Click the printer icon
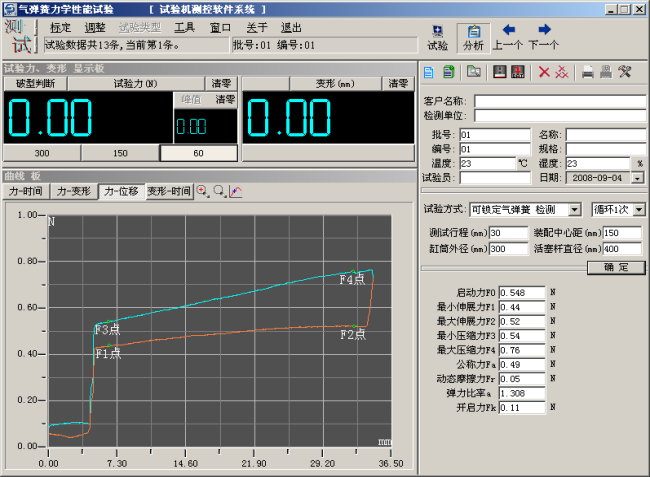 [588, 72]
